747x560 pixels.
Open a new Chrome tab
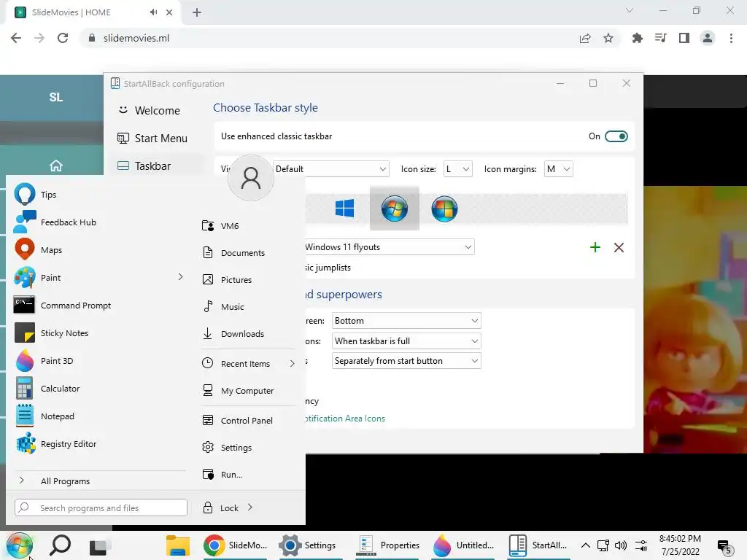(197, 13)
